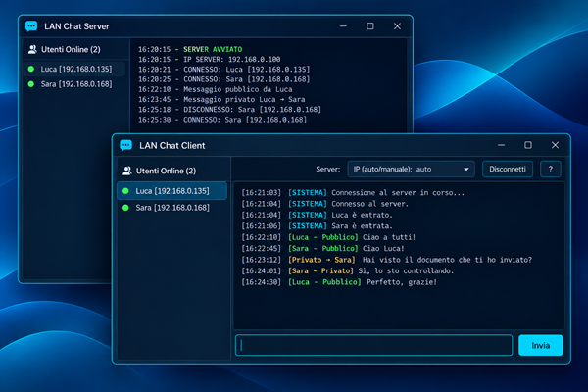Click the Connesso al server system message
The image size is (588, 392).
(x=324, y=204)
